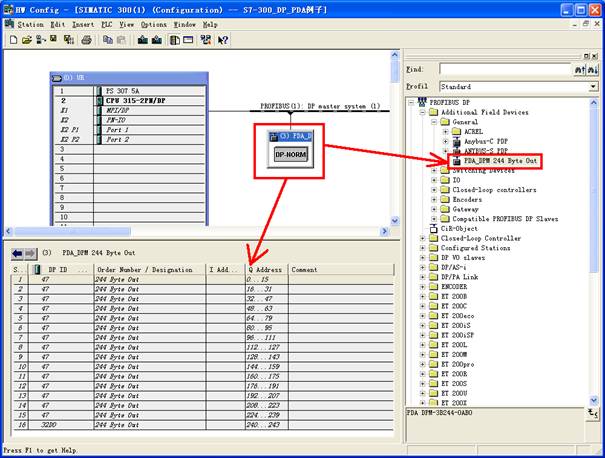Screen dimensions: 605x458
Task: Click the window arrangement toolbar icon
Action: coord(188,40)
